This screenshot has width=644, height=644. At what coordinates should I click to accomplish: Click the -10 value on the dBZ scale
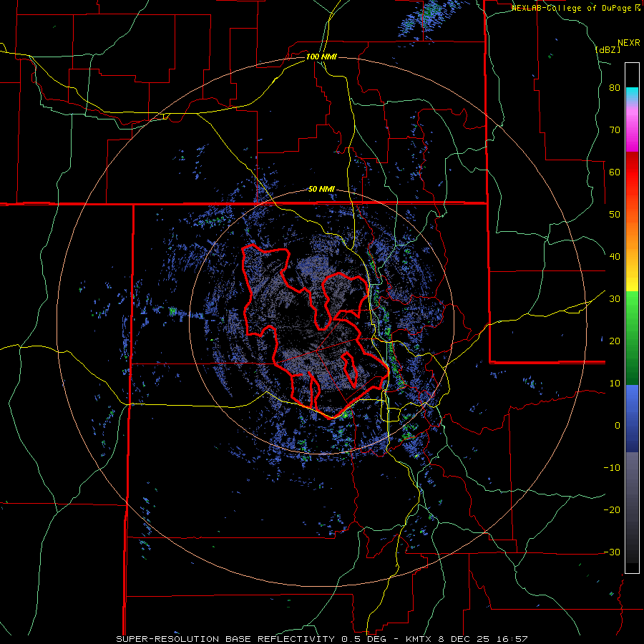click(x=612, y=468)
